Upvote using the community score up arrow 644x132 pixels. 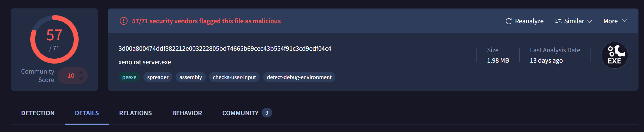click(81, 72)
